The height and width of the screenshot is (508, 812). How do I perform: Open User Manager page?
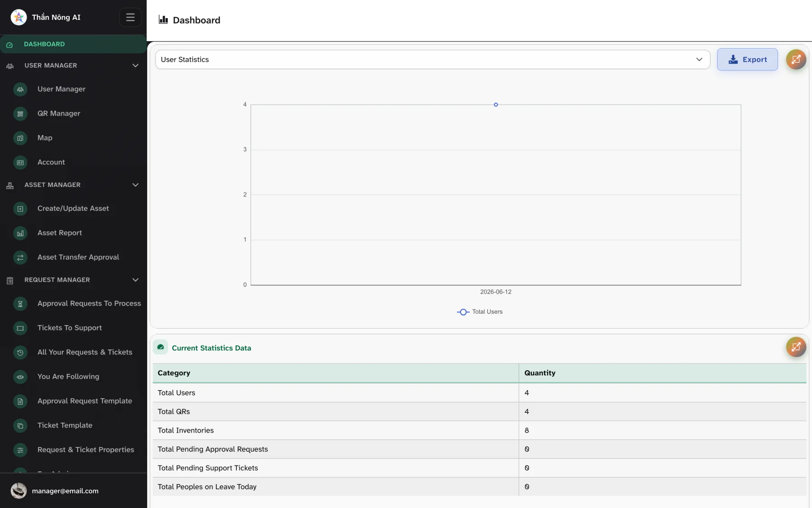coord(61,89)
